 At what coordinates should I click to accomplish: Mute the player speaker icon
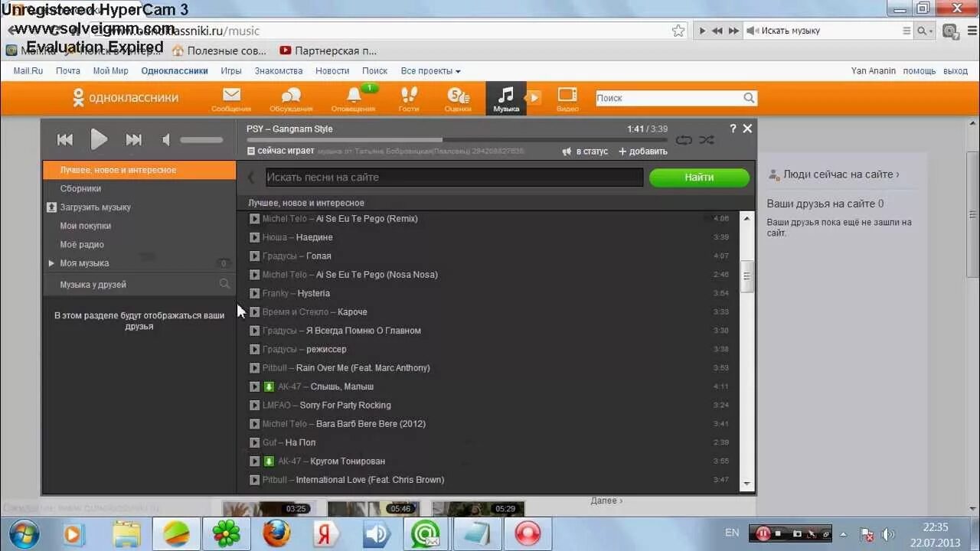pyautogui.click(x=165, y=139)
